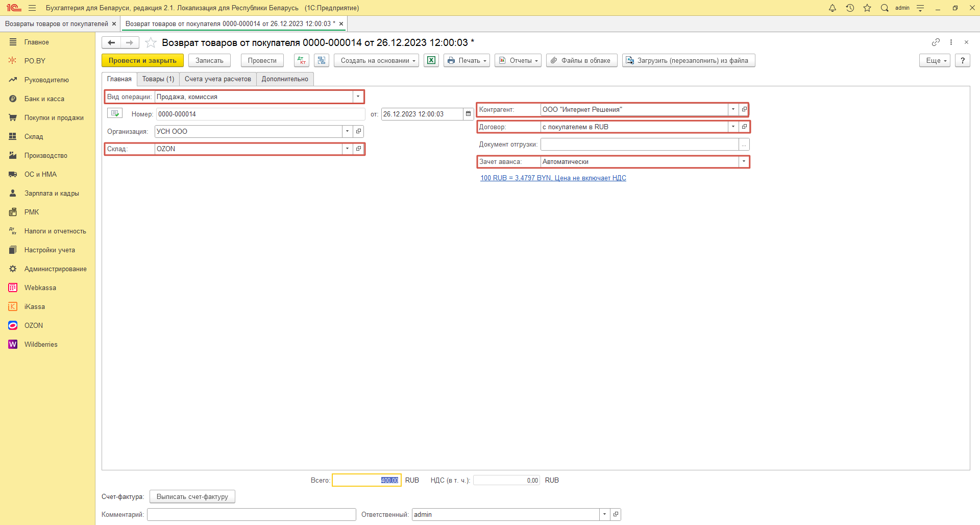Click the Номер field 0000-000014
Screen dimensions: 980x525
click(260, 114)
